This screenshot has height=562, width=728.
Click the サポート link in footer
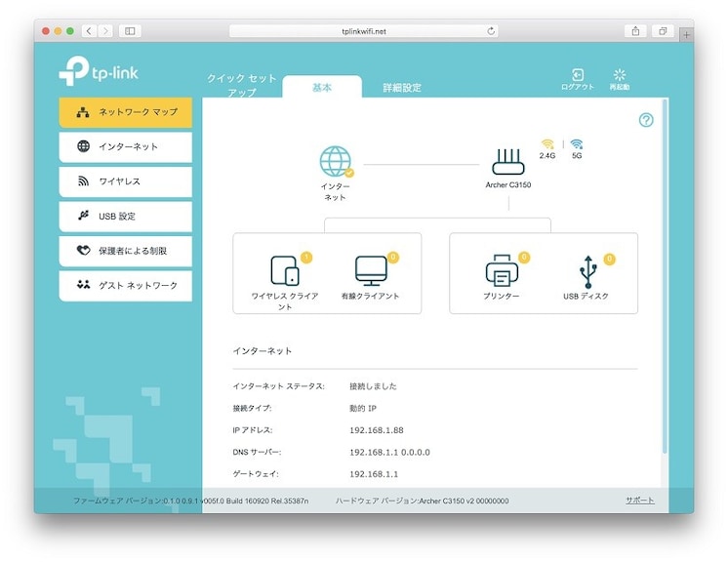click(x=640, y=501)
